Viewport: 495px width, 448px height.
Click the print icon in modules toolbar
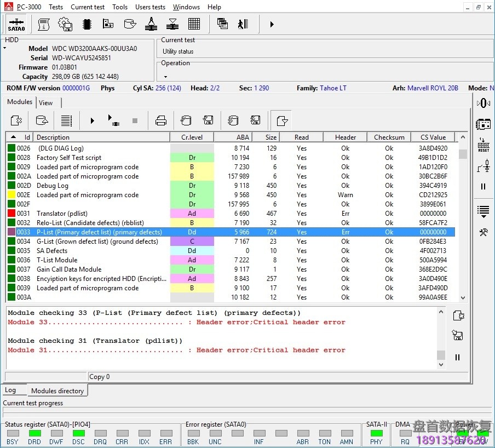point(161,120)
